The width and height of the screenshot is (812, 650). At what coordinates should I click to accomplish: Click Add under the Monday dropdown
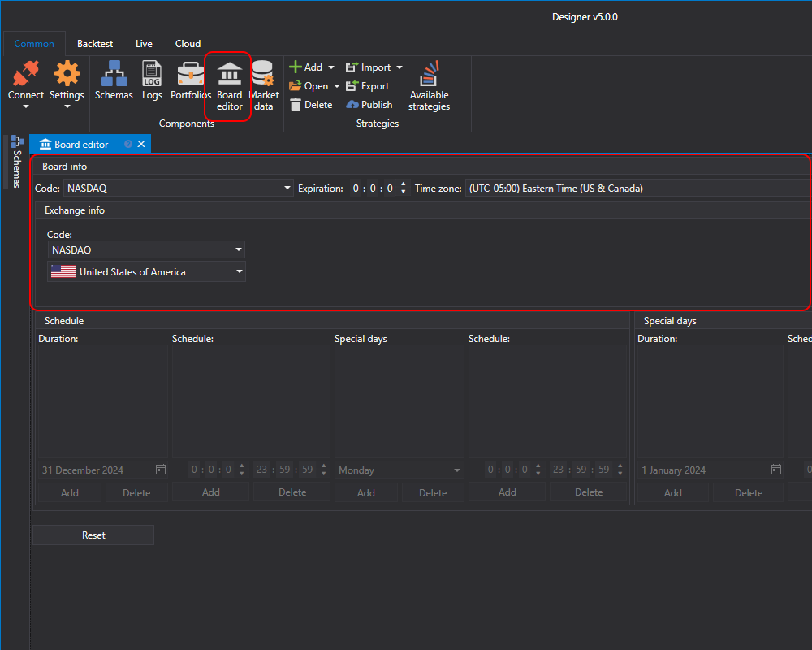pyautogui.click(x=366, y=493)
